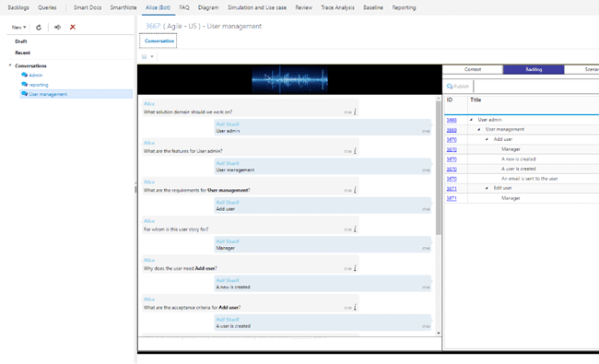Switch to Smart Docs tab
The height and width of the screenshot is (364, 599).
tap(88, 7)
